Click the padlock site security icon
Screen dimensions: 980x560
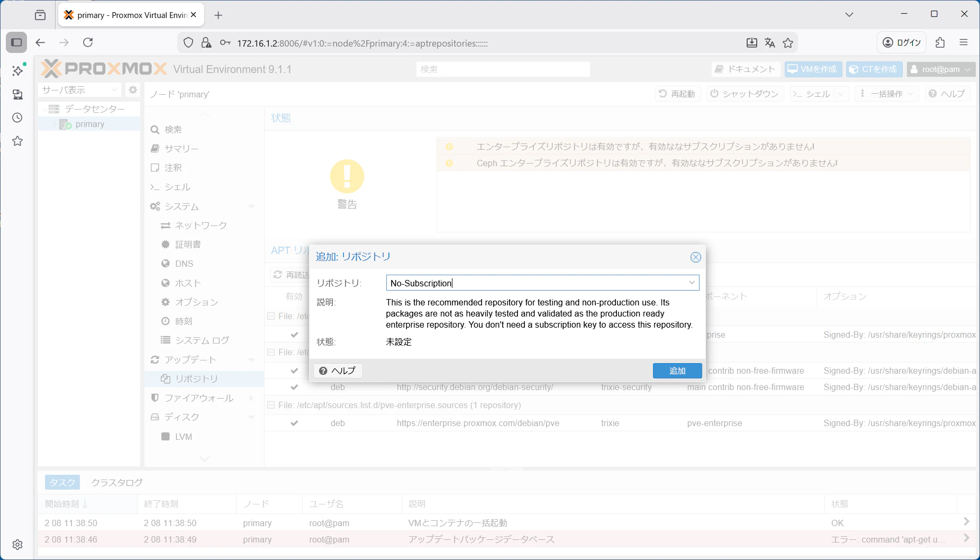click(x=206, y=43)
